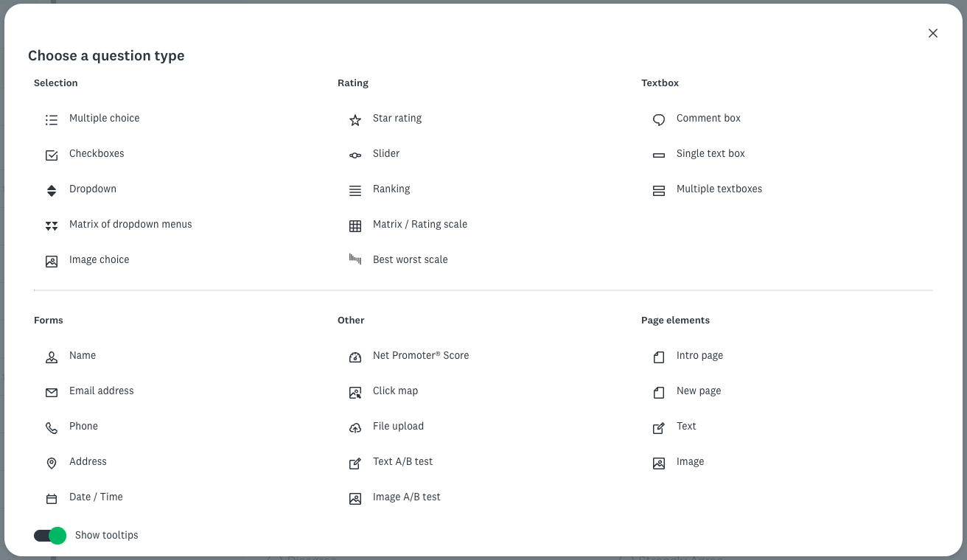Select File upload label
The height and width of the screenshot is (560, 967).
398,426
